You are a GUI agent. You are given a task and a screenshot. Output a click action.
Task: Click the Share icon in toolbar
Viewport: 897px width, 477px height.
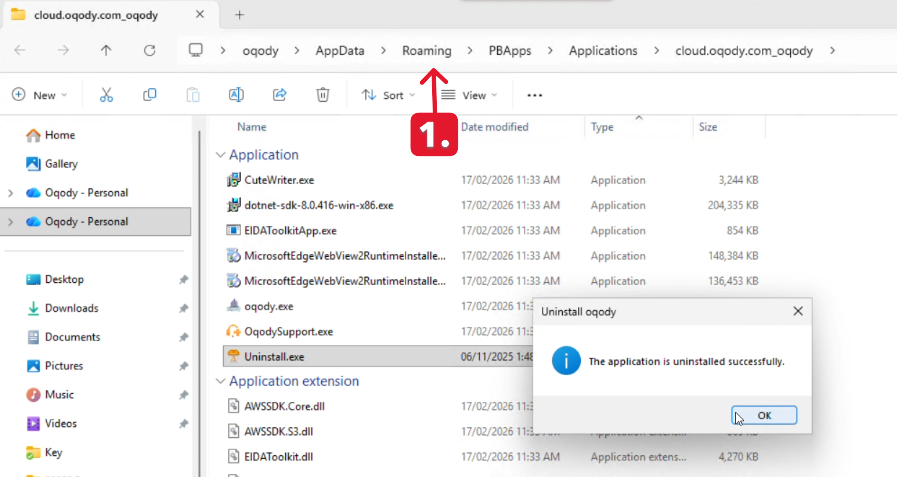tap(280, 95)
